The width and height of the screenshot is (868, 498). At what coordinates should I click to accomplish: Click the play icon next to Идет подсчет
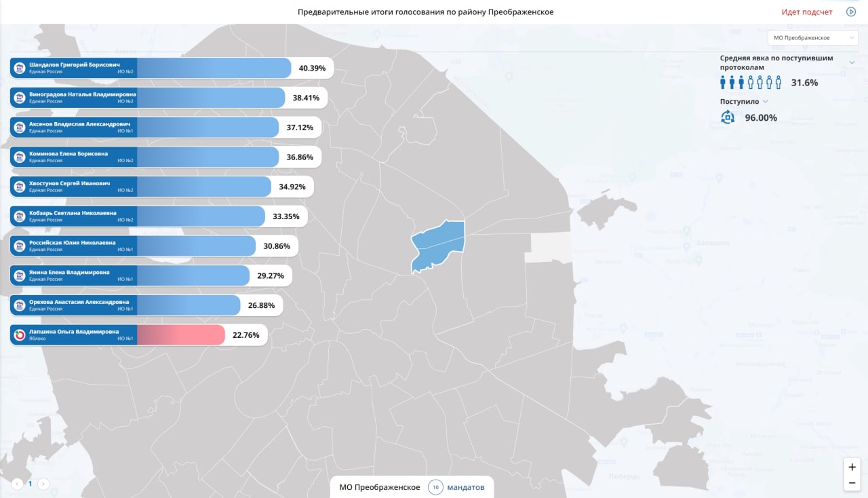click(x=850, y=12)
